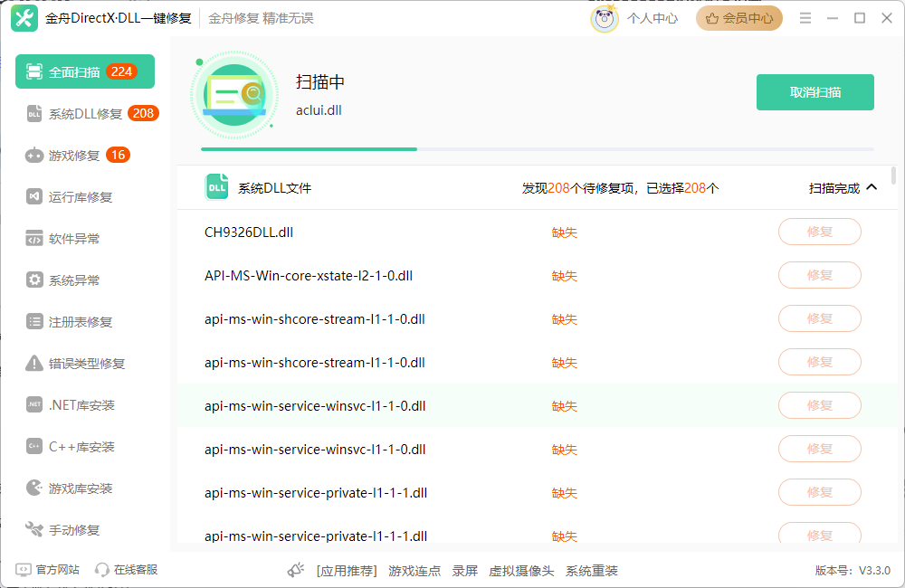Open the hamburger main menu icon

coord(805,18)
